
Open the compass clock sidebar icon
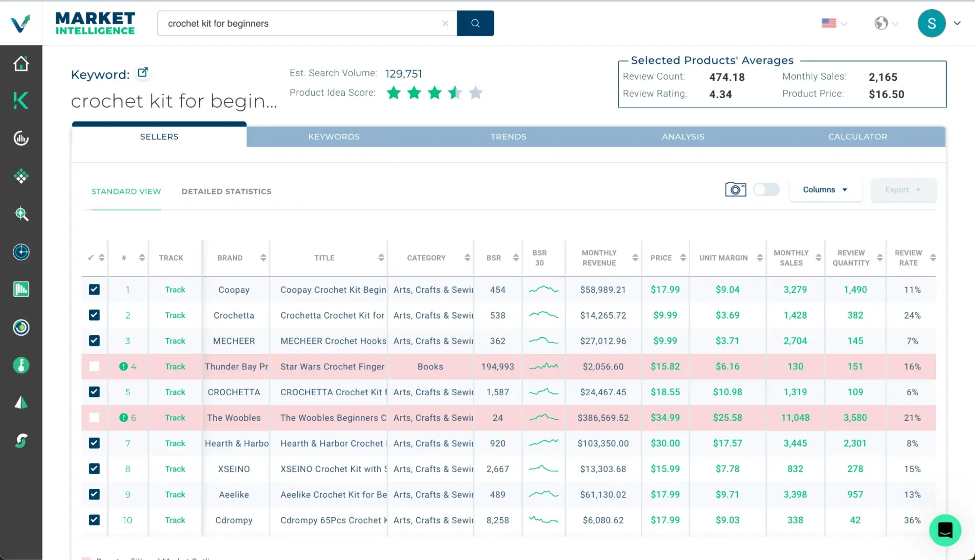(x=21, y=252)
